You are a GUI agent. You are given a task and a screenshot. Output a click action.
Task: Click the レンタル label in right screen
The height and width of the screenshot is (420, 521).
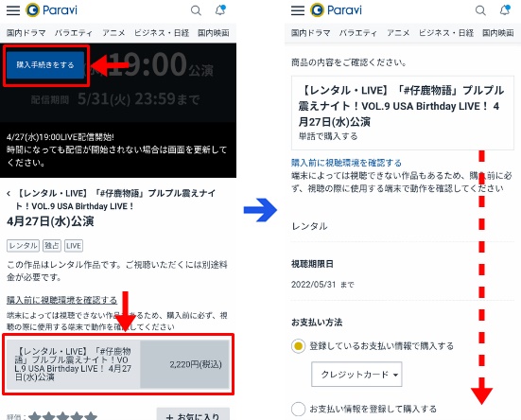tap(309, 226)
